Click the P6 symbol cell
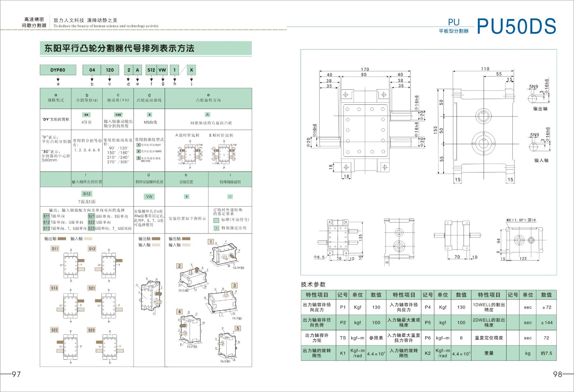 click(x=428, y=338)
